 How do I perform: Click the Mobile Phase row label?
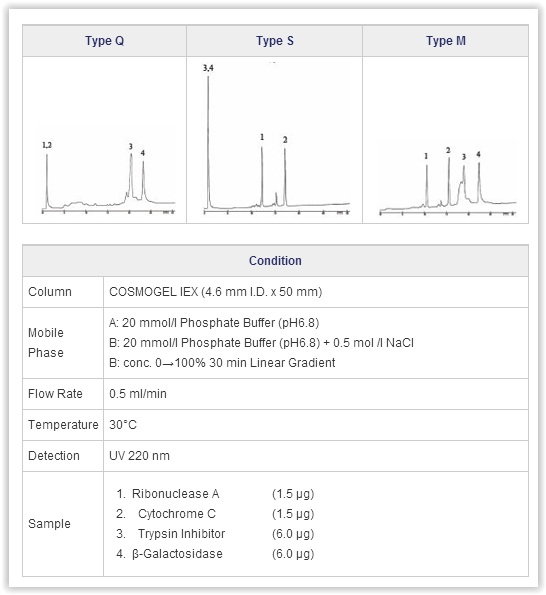[46, 343]
